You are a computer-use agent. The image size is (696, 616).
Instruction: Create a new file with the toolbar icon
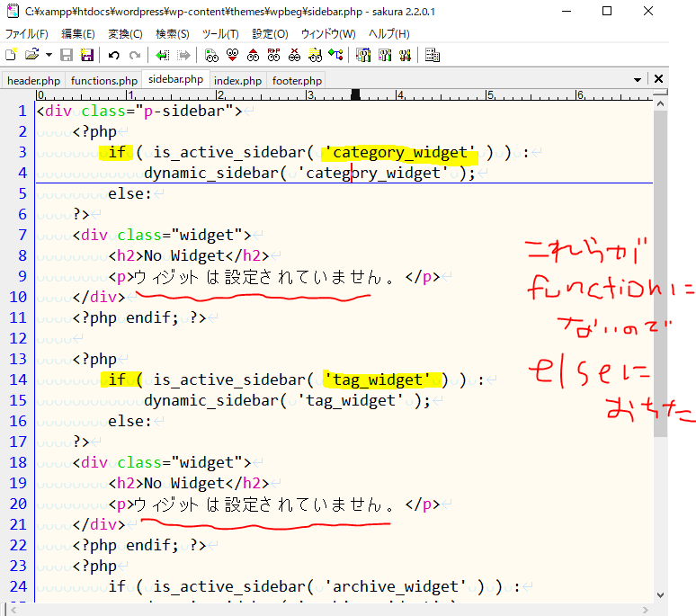click(11, 55)
